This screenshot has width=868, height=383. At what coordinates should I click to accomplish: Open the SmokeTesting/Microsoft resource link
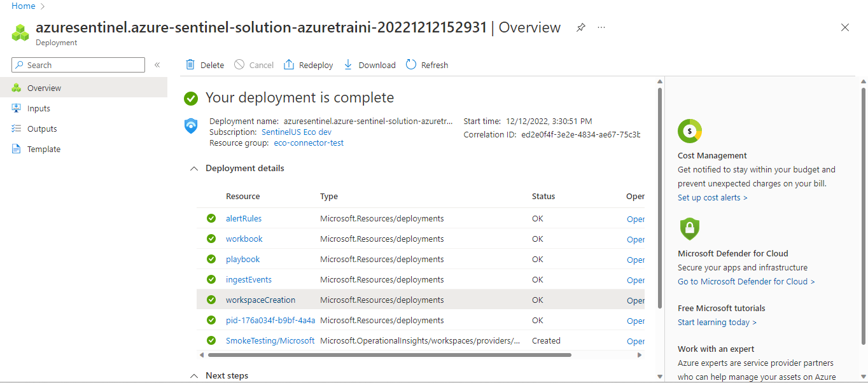(x=270, y=341)
